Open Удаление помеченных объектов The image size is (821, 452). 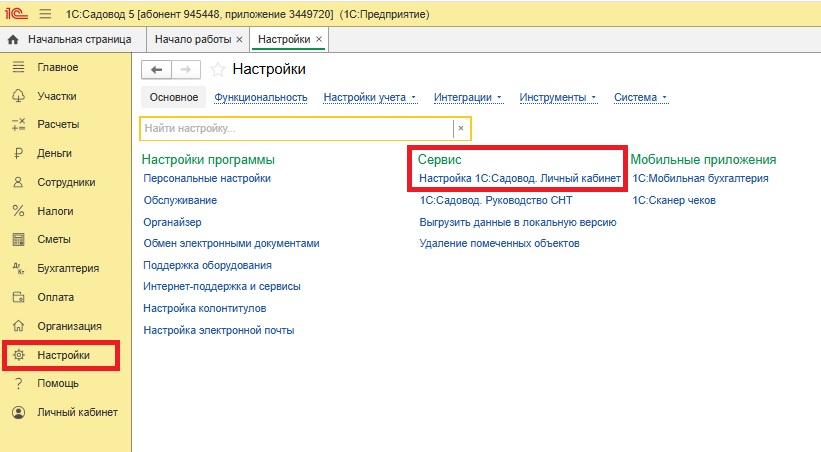[500, 244]
